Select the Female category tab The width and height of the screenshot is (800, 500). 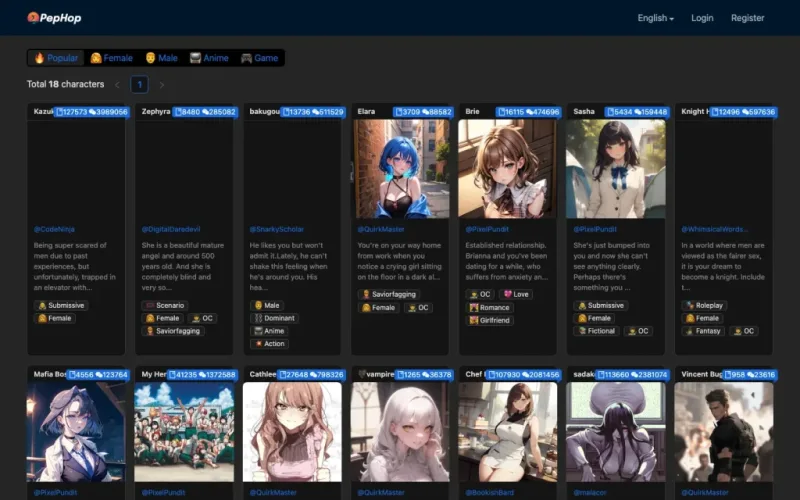pos(111,58)
